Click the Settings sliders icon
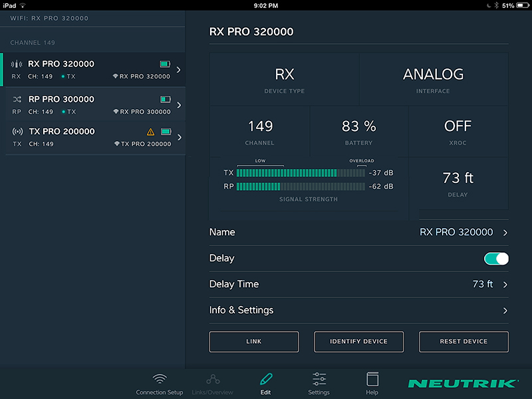 (319, 378)
